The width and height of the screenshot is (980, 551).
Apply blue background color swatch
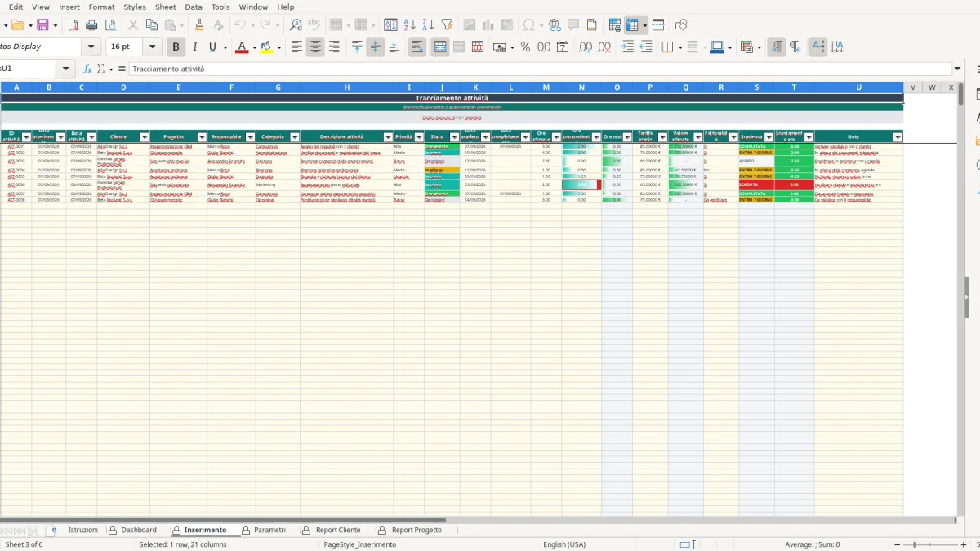716,47
